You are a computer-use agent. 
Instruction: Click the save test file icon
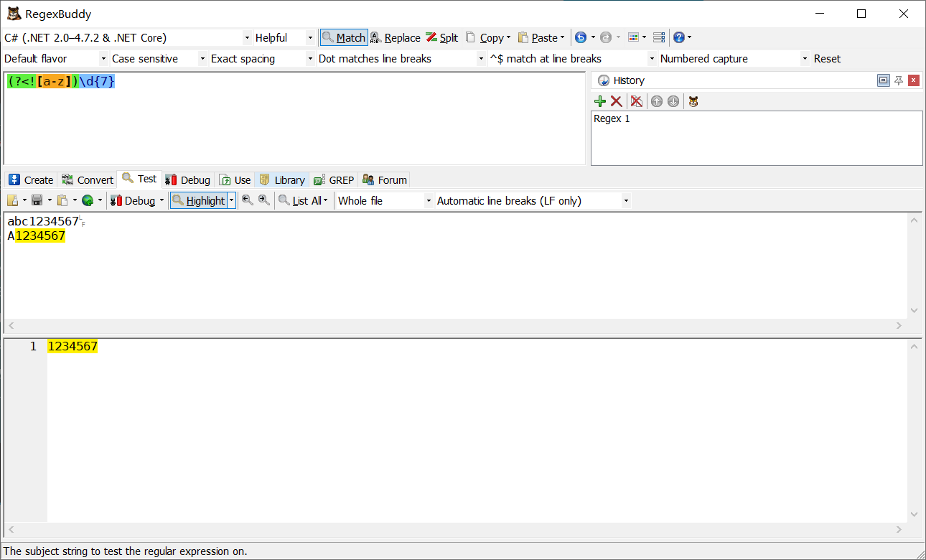[x=37, y=200]
